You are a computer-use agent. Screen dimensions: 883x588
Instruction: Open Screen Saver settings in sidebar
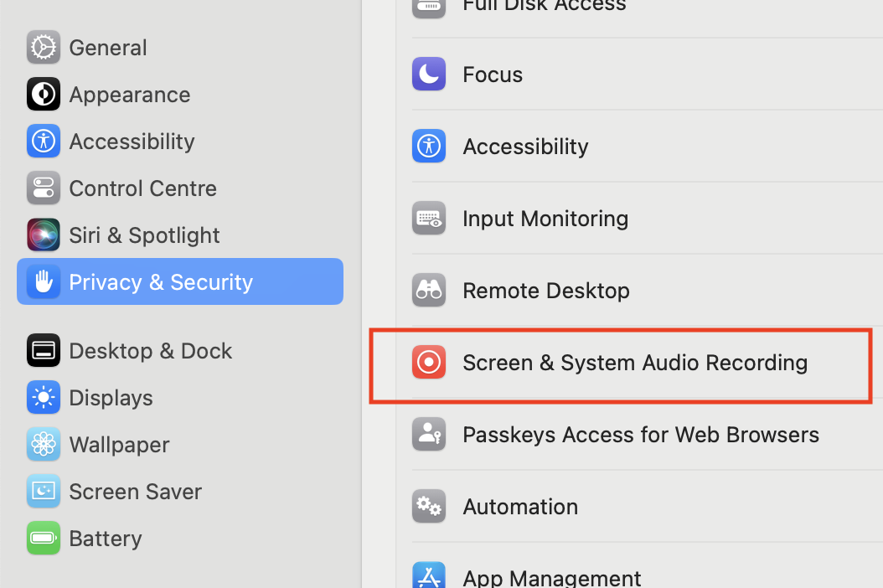point(180,491)
